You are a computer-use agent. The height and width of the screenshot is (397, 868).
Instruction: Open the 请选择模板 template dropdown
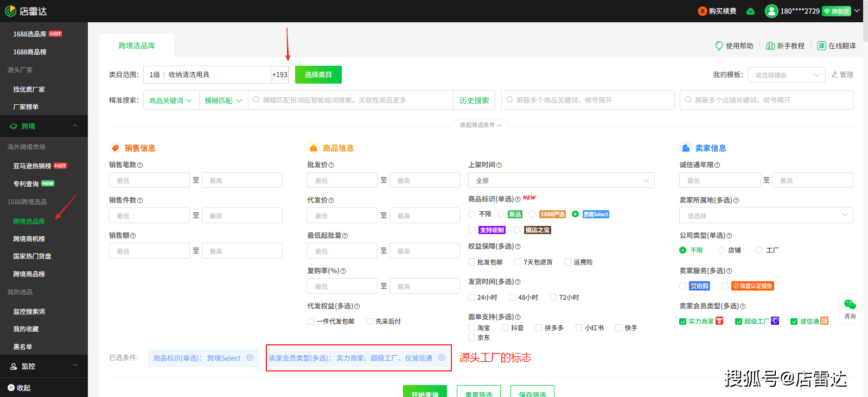pyautogui.click(x=786, y=75)
